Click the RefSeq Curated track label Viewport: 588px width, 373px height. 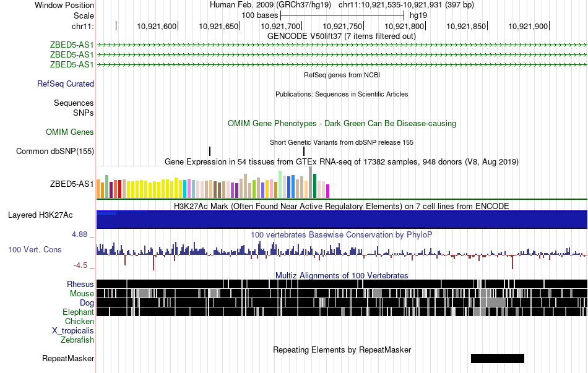(66, 84)
